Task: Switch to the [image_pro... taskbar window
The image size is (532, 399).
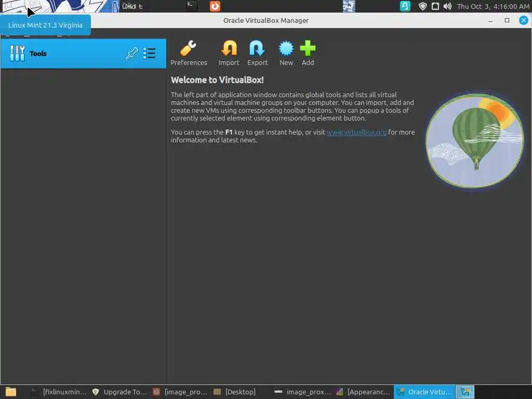Action: (180, 392)
